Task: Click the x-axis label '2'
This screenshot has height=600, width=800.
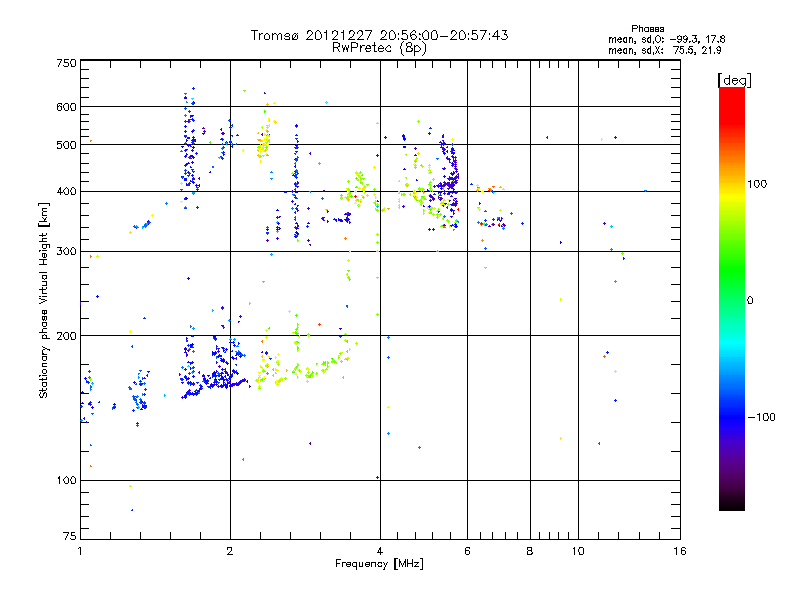Action: pyautogui.click(x=230, y=551)
